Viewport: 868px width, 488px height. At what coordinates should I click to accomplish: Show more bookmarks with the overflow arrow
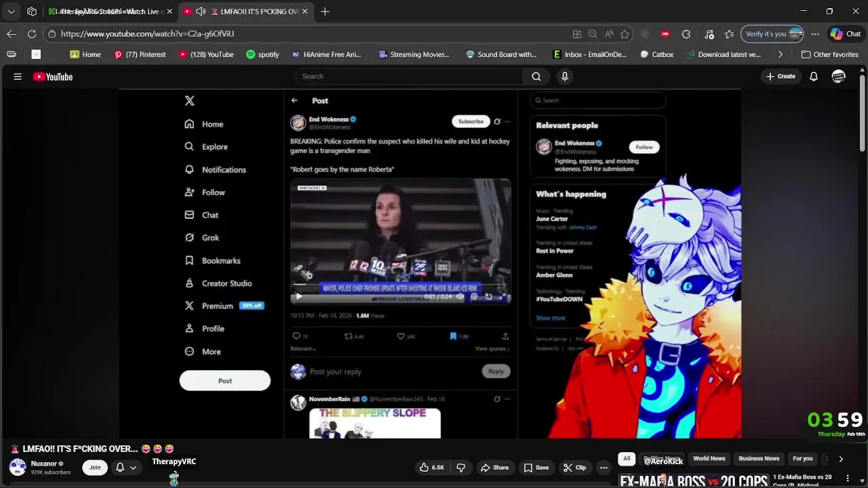[781, 54]
